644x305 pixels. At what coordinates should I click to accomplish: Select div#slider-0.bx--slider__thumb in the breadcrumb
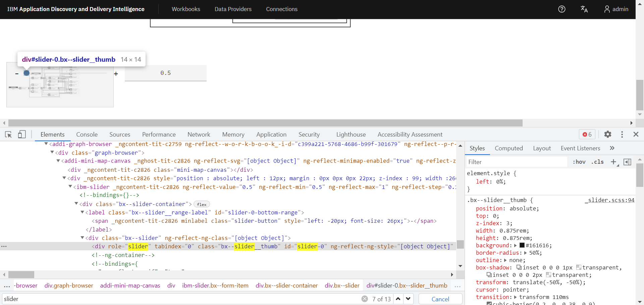pyautogui.click(x=407, y=286)
